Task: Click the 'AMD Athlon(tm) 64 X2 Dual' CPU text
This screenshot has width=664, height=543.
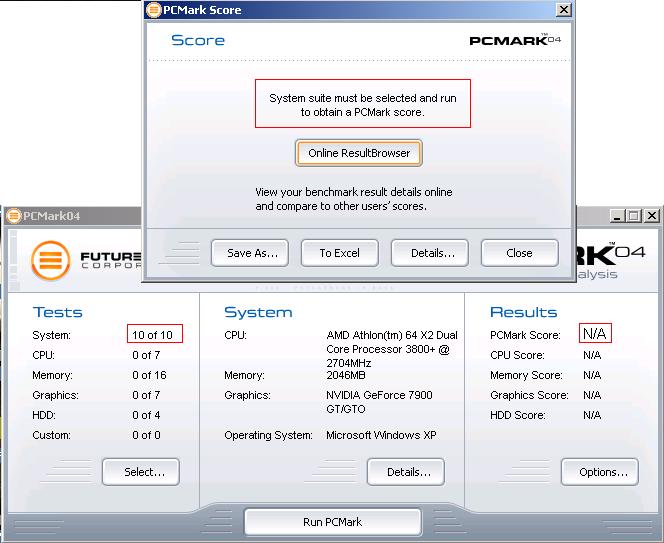Action: click(x=392, y=335)
